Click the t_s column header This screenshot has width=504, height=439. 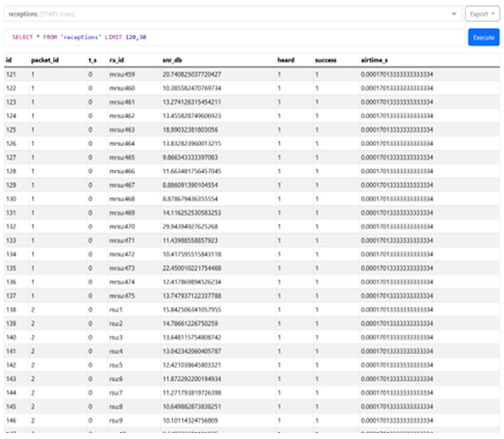tap(92, 60)
